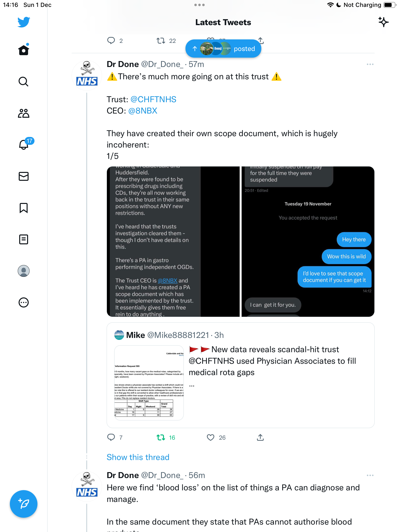The height and width of the screenshot is (532, 399).
Task: Like the Dr Done tweet with 26 likes
Action: [216, 437]
